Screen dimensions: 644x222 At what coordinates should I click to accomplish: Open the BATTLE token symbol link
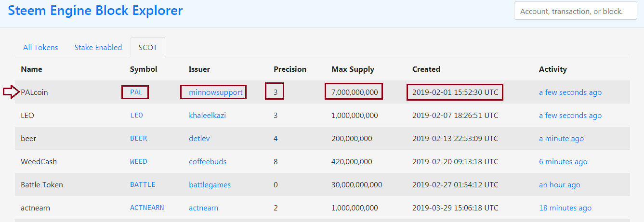coord(143,185)
